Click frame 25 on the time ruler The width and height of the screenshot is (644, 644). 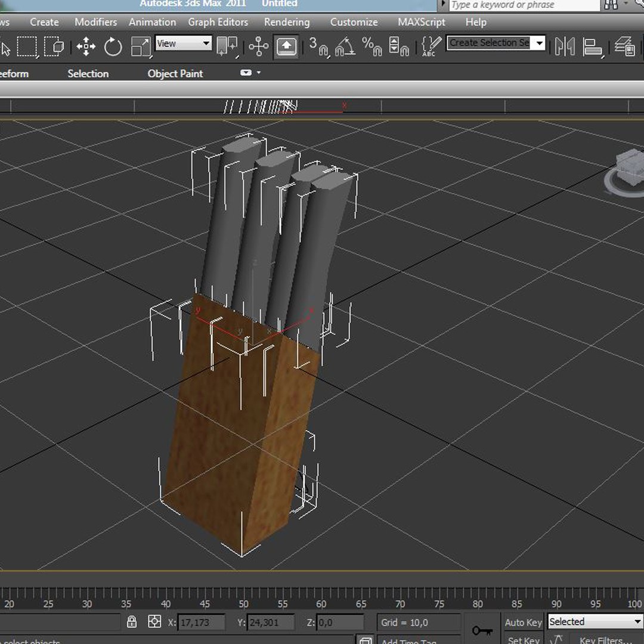tap(48, 603)
